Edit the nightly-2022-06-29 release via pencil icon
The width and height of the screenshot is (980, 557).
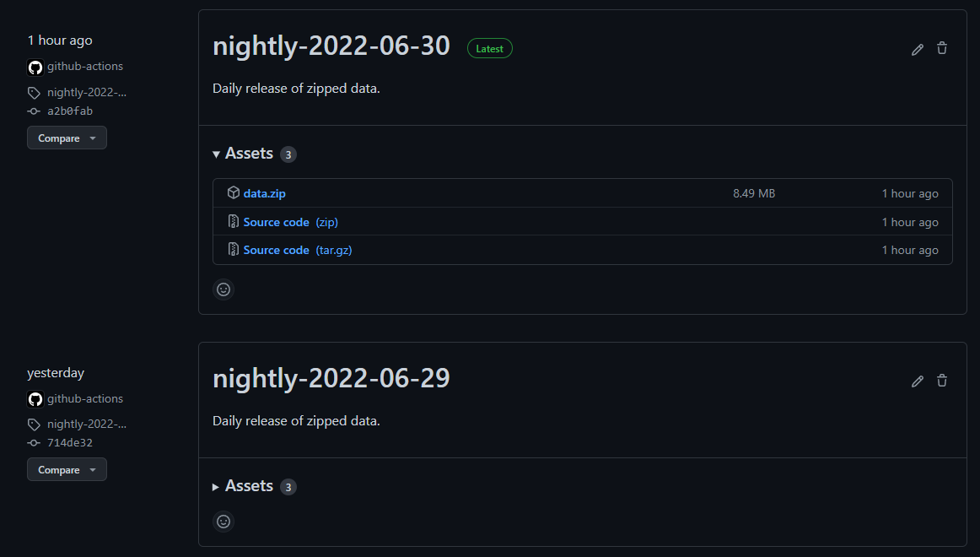pyautogui.click(x=918, y=381)
